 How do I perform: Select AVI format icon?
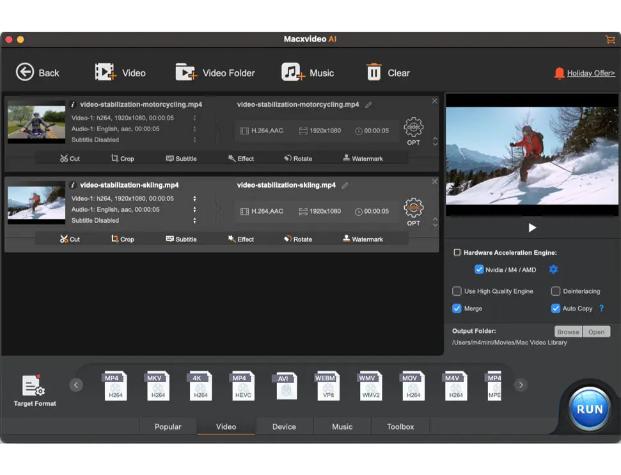click(285, 385)
